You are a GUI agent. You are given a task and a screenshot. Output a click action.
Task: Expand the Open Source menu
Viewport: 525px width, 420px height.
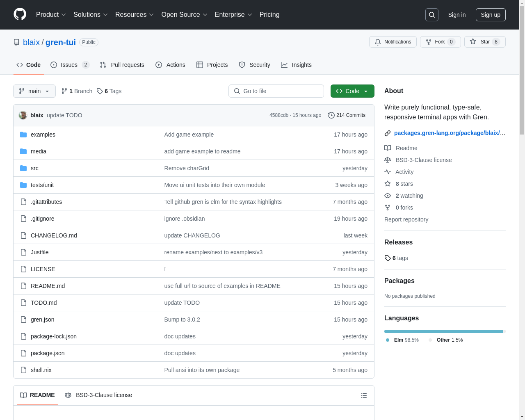[x=185, y=15]
